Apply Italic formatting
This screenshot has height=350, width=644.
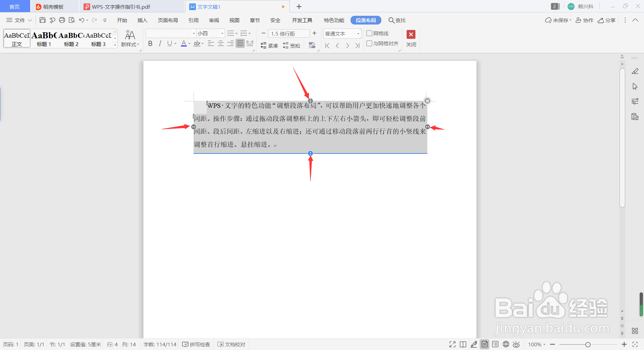tap(160, 43)
